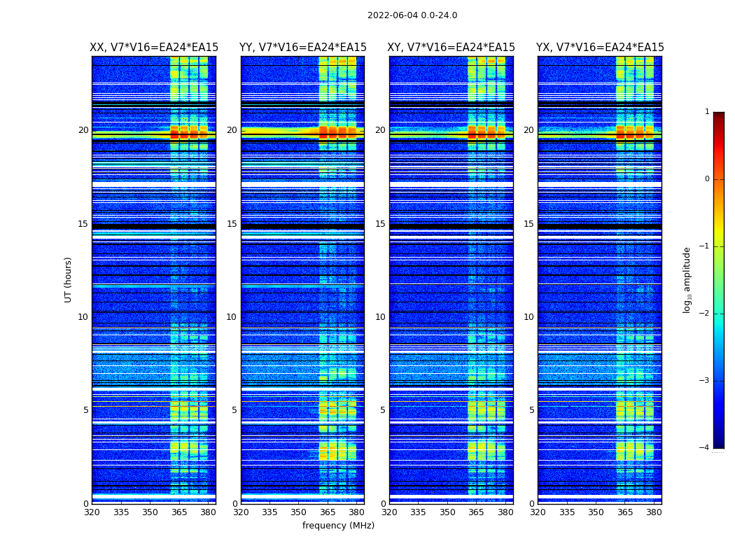Image resolution: width=735 pixels, height=560 pixels.
Task: Click the '335' frequency tick under YX panel
Action: [567, 512]
